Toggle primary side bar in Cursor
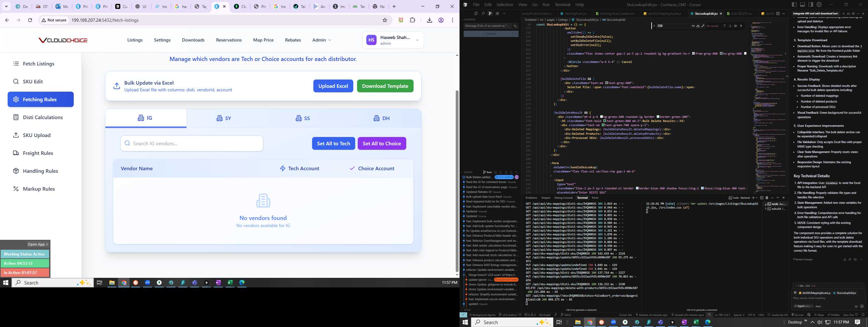 (x=795, y=4)
